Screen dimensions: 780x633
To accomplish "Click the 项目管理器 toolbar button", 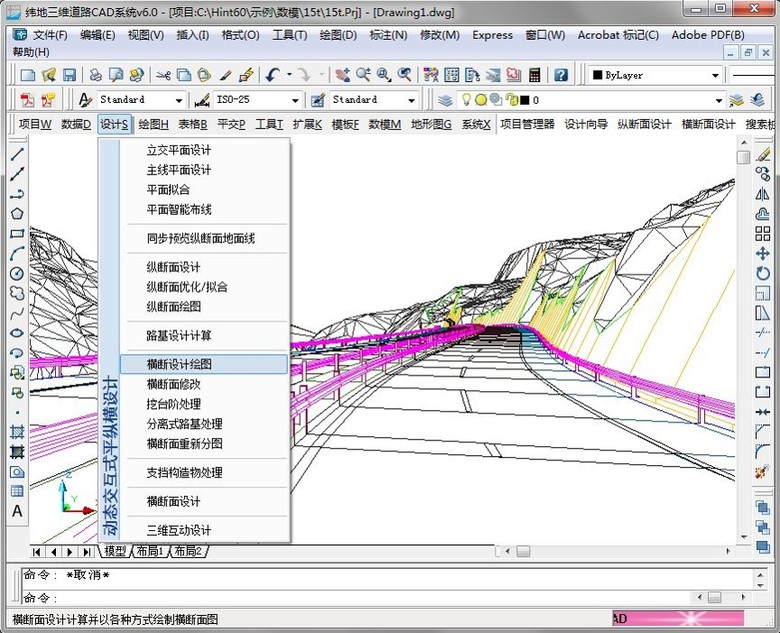I will point(527,124).
